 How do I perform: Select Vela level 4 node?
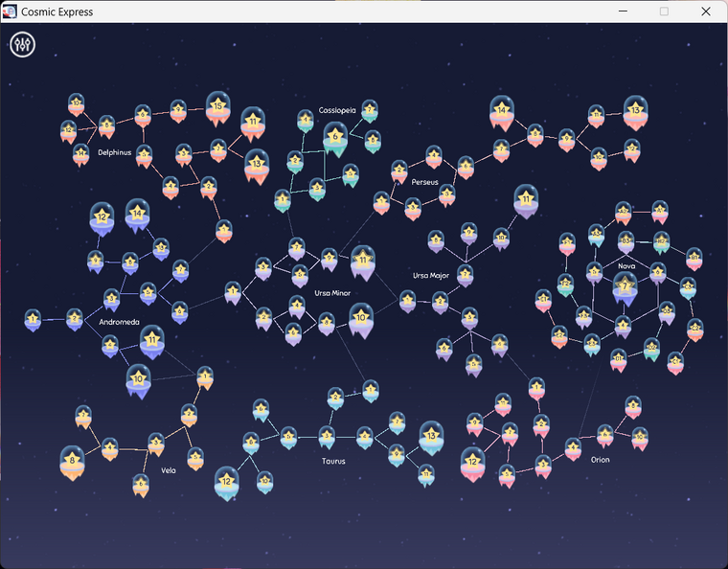(x=109, y=449)
